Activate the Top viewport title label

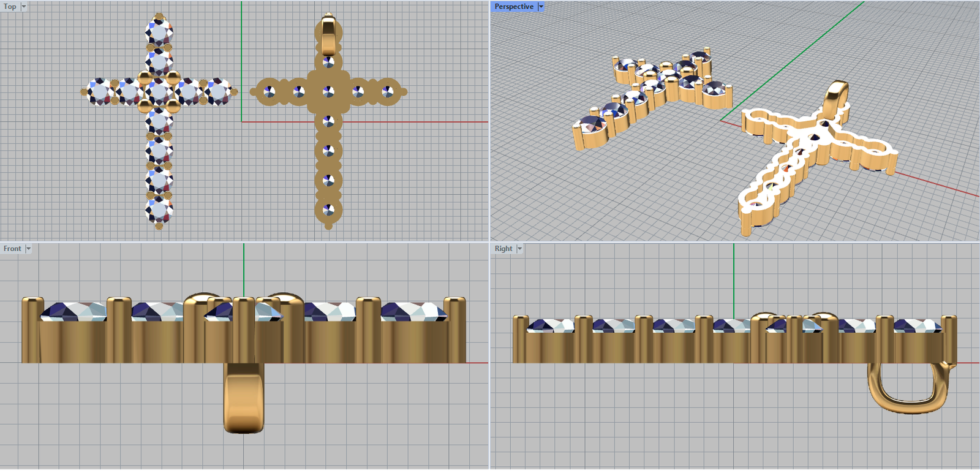pos(10,7)
